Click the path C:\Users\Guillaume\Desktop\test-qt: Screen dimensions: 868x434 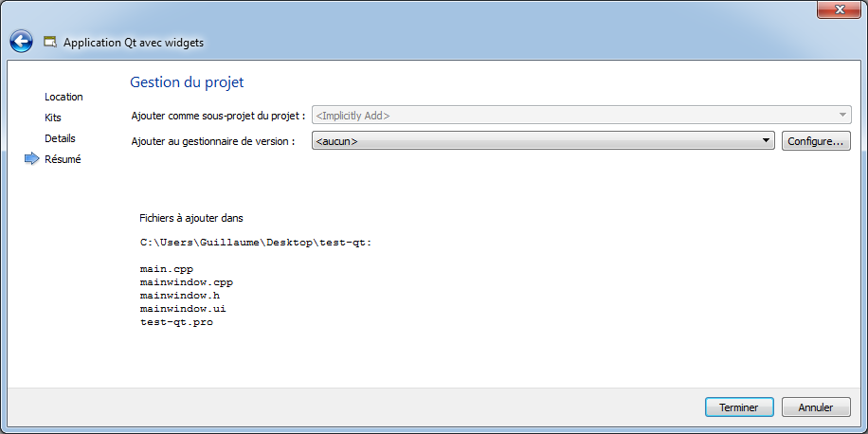coord(256,243)
